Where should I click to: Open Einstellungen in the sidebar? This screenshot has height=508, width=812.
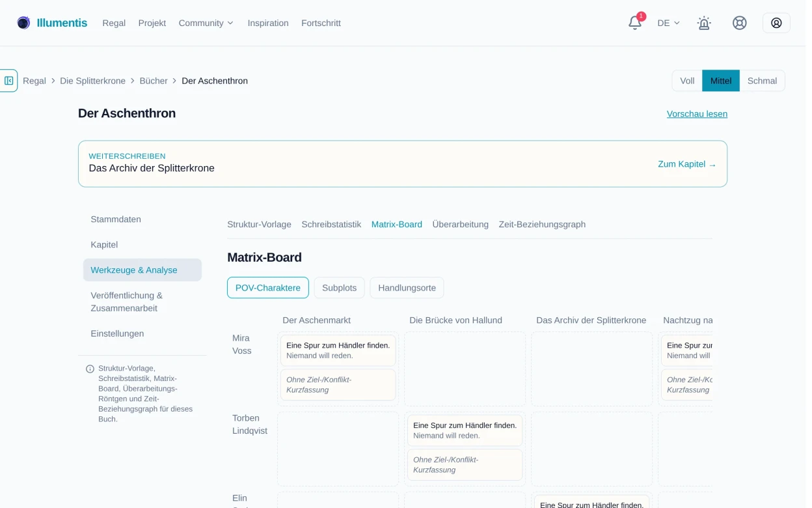point(142,334)
